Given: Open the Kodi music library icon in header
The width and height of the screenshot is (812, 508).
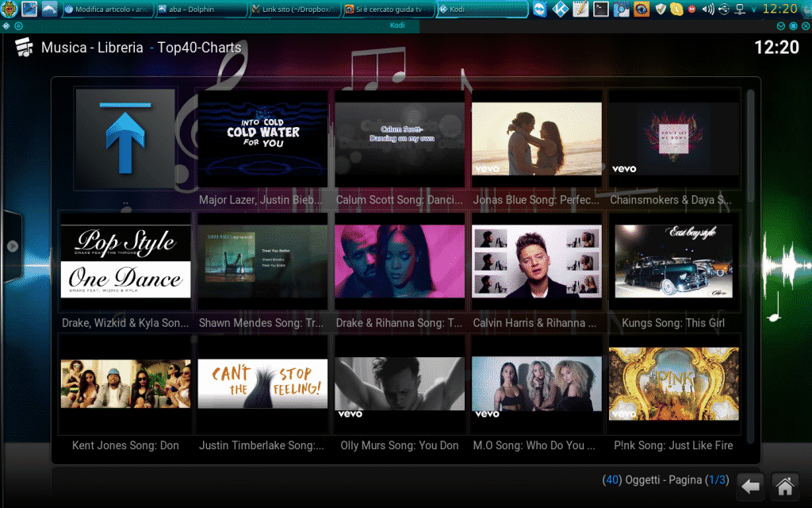Looking at the screenshot, I should click(24, 47).
